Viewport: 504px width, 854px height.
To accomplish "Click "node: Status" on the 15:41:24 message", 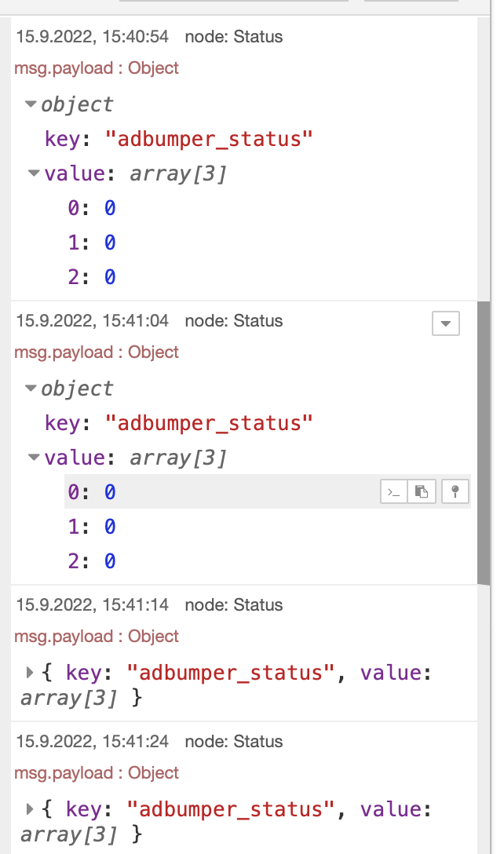I will pos(233,742).
